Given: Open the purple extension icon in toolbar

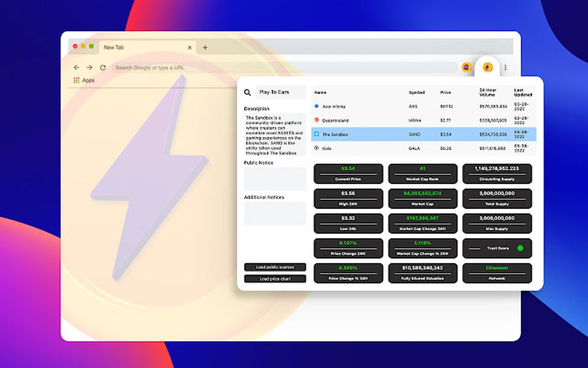Looking at the screenshot, I should point(466,67).
